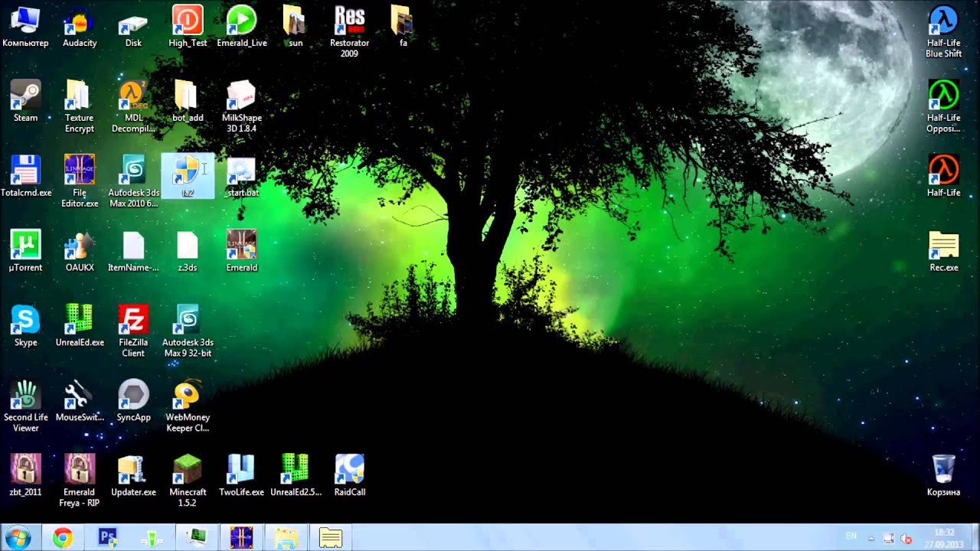Select the TwoLife.exe icon
The image size is (980, 551).
point(242,476)
